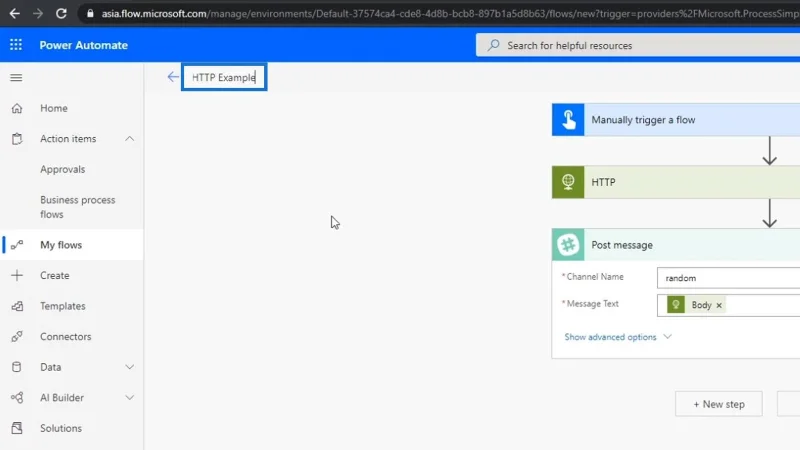Viewport: 800px width, 450px height.
Task: Click the browser forward arrow
Action: (x=38, y=14)
